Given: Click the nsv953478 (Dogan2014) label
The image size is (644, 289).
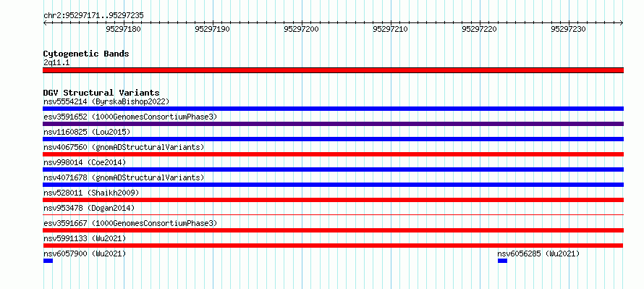Looking at the screenshot, I should [x=89, y=208].
